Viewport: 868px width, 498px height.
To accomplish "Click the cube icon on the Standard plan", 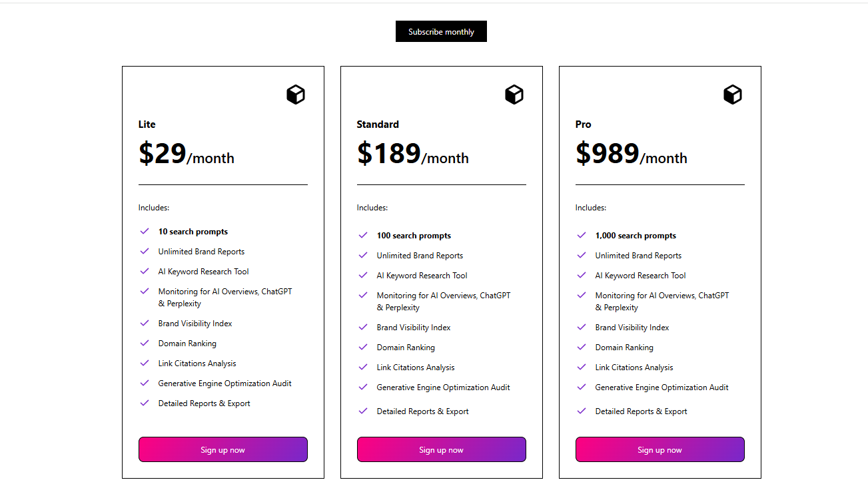I will (514, 95).
